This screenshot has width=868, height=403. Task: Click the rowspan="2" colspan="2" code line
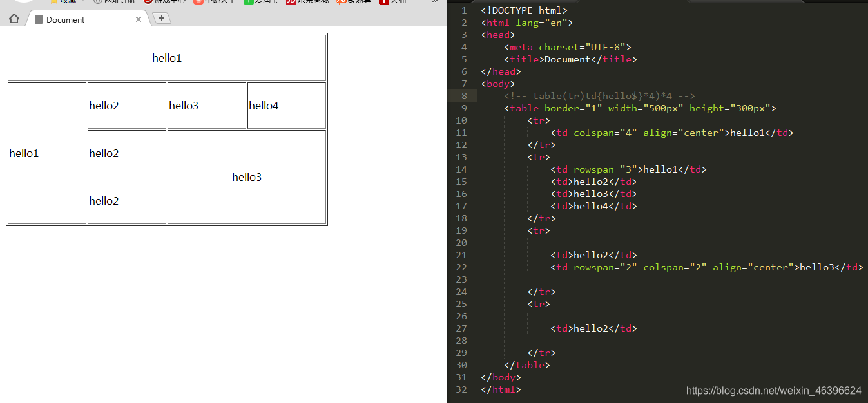(x=706, y=267)
